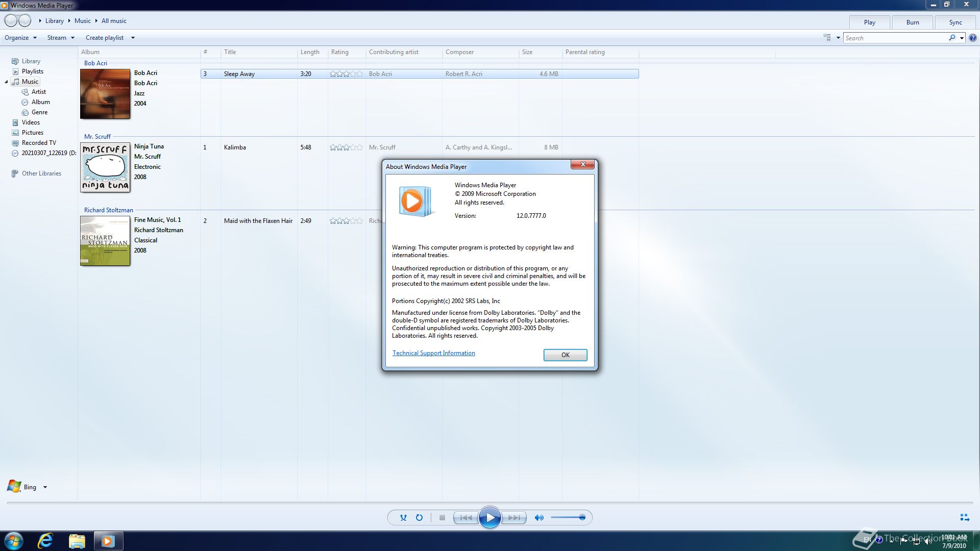Image resolution: width=980 pixels, height=551 pixels.
Task: Click the Forward navigation arrow
Action: (x=24, y=21)
